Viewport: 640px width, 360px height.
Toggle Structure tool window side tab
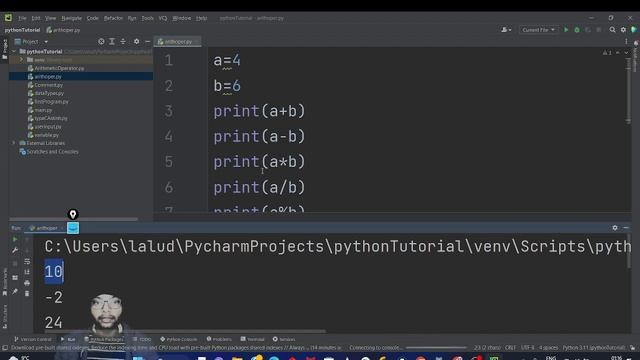click(5, 316)
